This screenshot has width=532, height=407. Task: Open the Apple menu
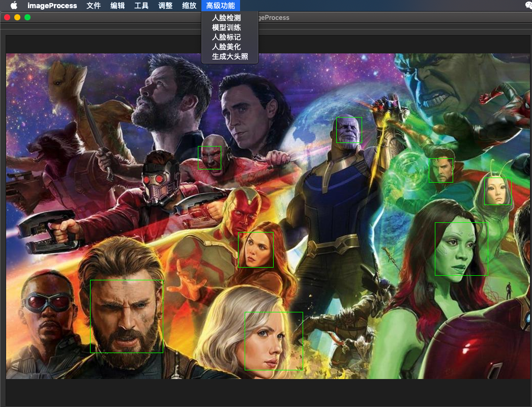point(14,6)
